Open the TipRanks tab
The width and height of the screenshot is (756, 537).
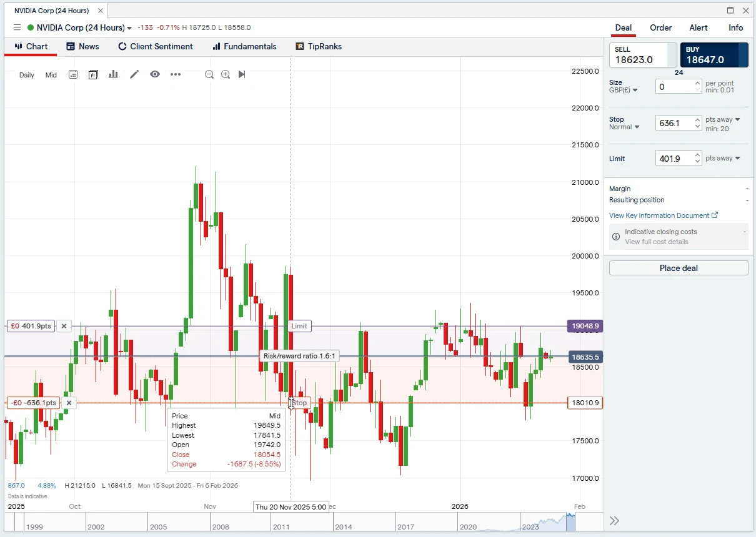319,46
